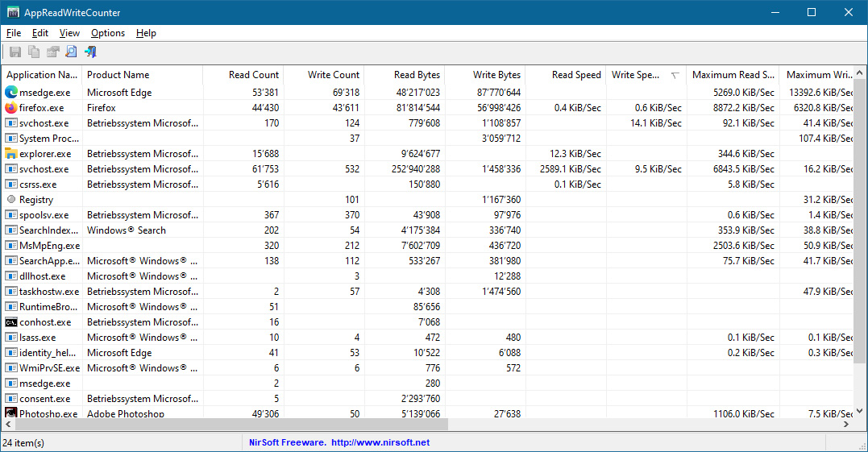Click the horizontal scrollbar thumb

pyautogui.click(x=231, y=425)
